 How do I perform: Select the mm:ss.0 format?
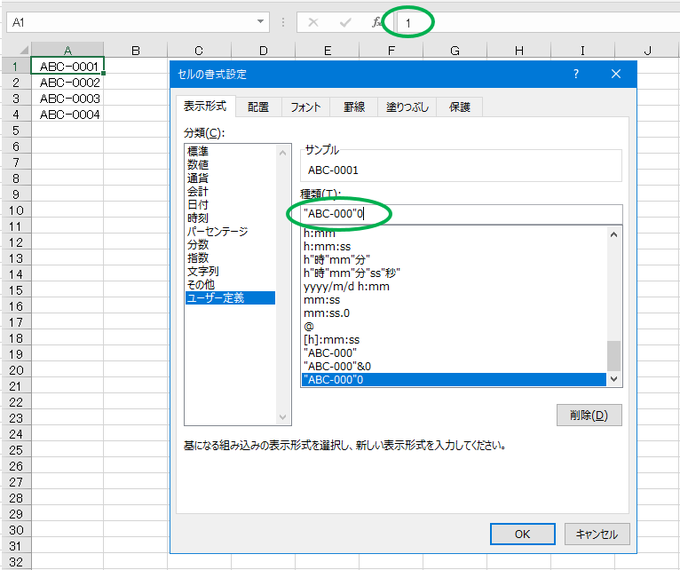454,313
